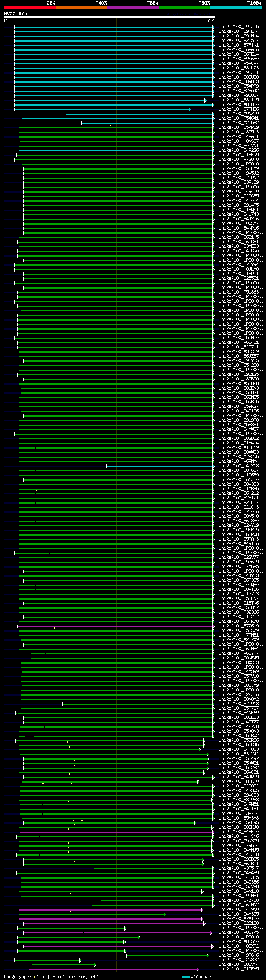Viewport: 266px width, 980px height.
Task: Click label UniRef100_B6H2L2
Action: click(x=239, y=494)
